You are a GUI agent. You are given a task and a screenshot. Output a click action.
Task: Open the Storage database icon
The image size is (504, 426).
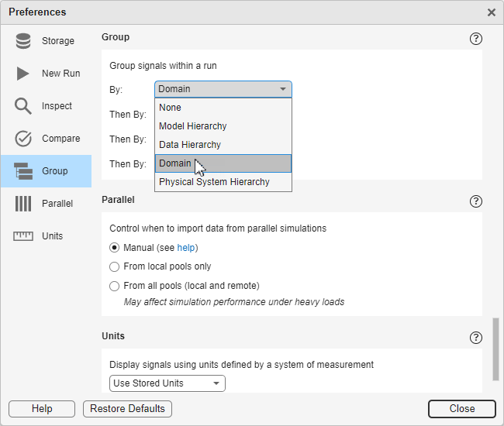pos(23,41)
